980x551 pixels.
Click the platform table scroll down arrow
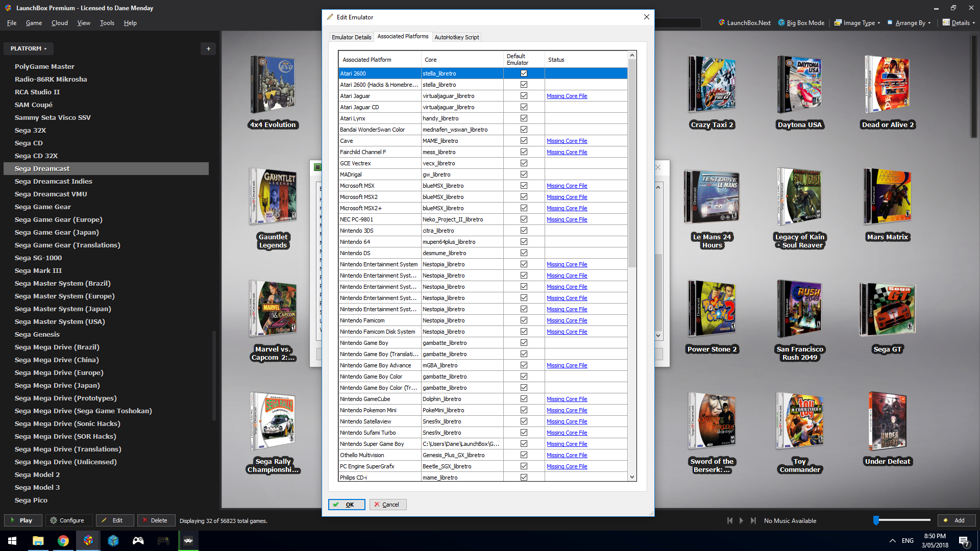pyautogui.click(x=632, y=477)
